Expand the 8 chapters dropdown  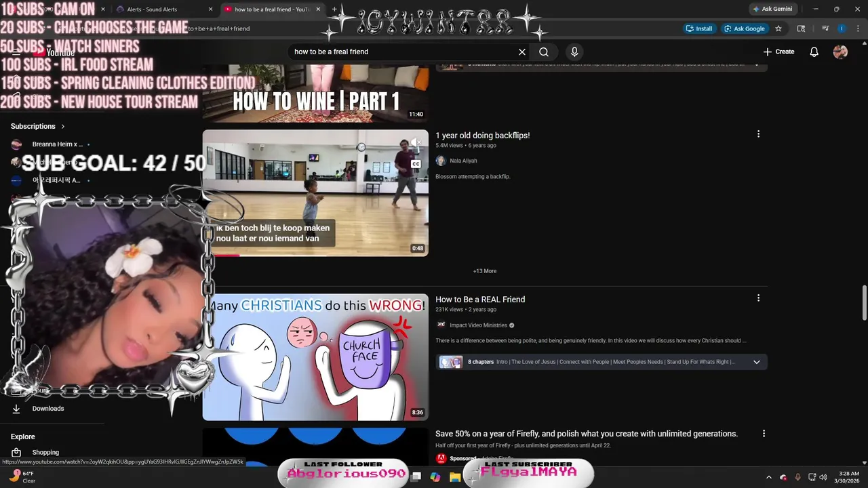click(x=757, y=362)
